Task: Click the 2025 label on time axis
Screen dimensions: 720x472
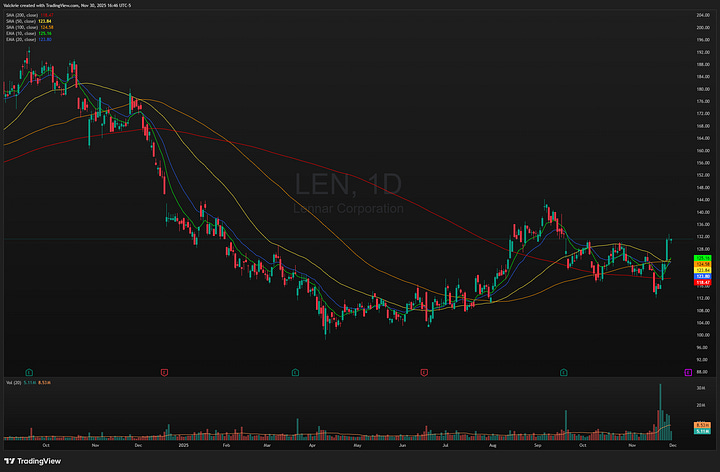Action: coord(183,445)
